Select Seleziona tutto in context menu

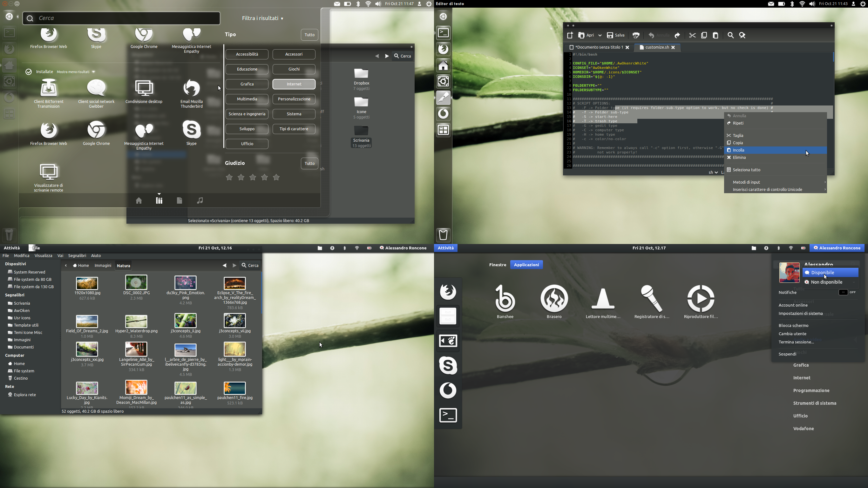click(775, 170)
